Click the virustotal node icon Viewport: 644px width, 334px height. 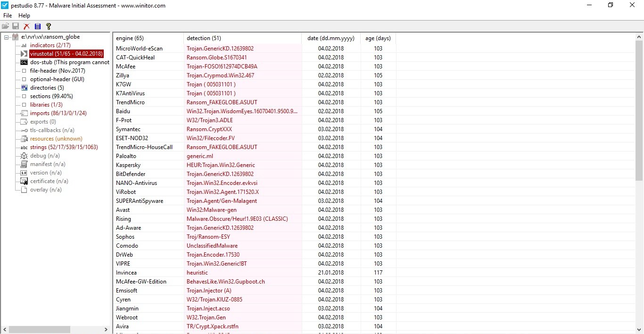coord(24,54)
